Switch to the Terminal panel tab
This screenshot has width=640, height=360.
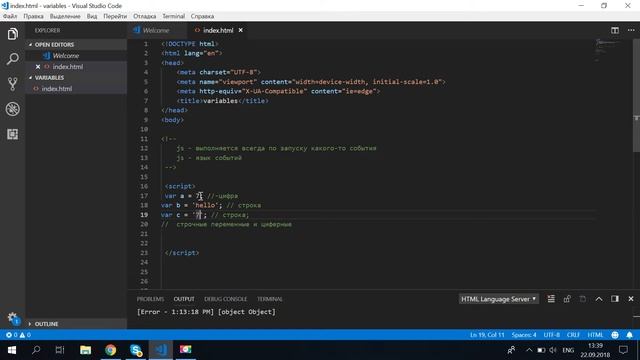tap(269, 299)
